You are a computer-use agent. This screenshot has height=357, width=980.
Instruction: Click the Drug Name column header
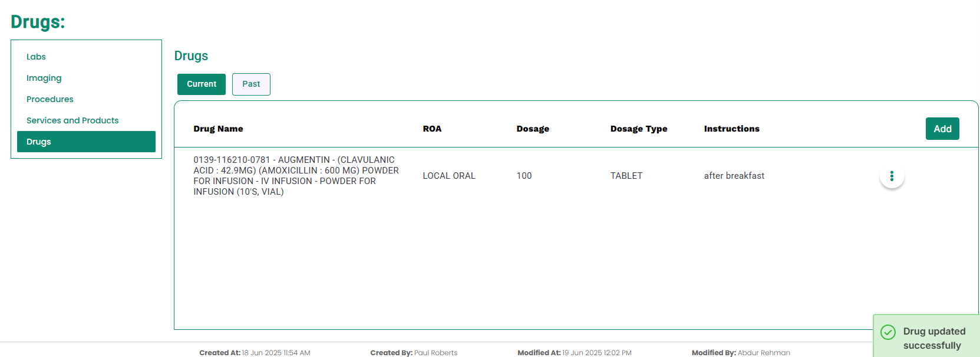[218, 129]
